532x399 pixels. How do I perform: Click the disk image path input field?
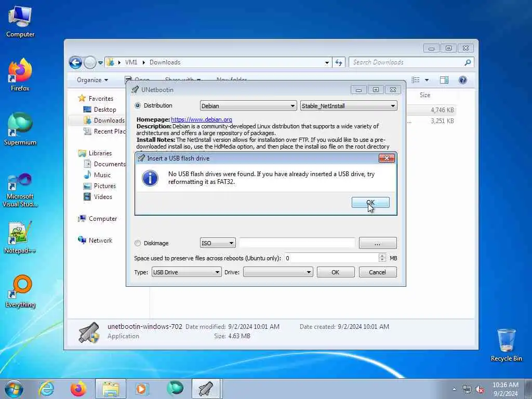[297, 243]
